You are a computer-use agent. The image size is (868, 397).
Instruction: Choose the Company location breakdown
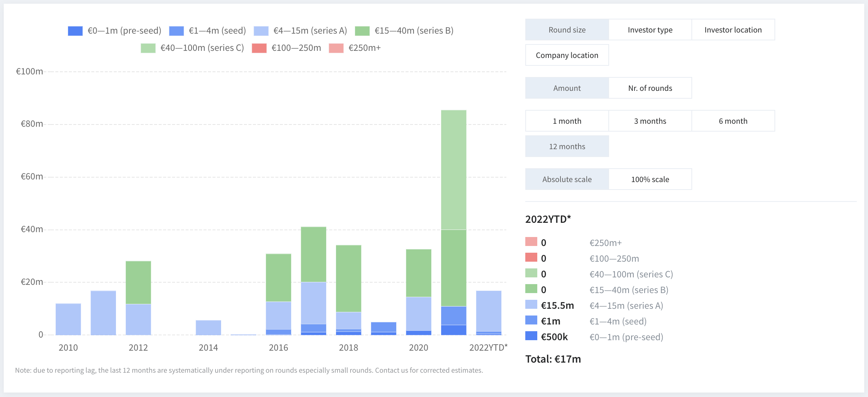pyautogui.click(x=567, y=55)
